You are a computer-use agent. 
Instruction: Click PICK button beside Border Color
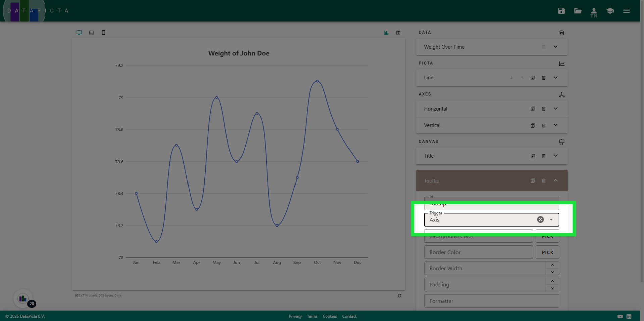[547, 252]
